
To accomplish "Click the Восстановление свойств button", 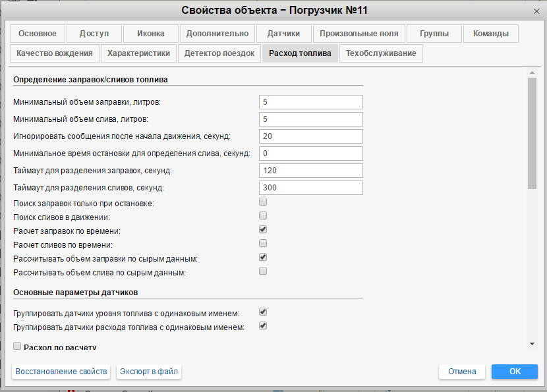I will 61,372.
